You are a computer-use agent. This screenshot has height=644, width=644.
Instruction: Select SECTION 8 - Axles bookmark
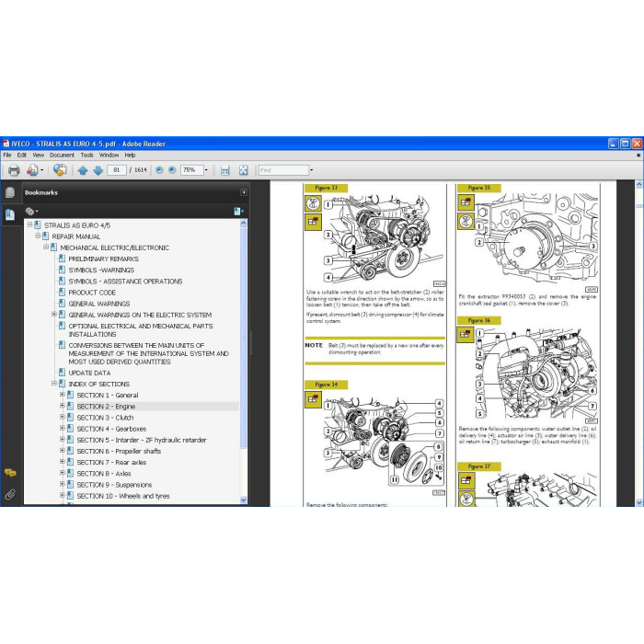click(103, 474)
